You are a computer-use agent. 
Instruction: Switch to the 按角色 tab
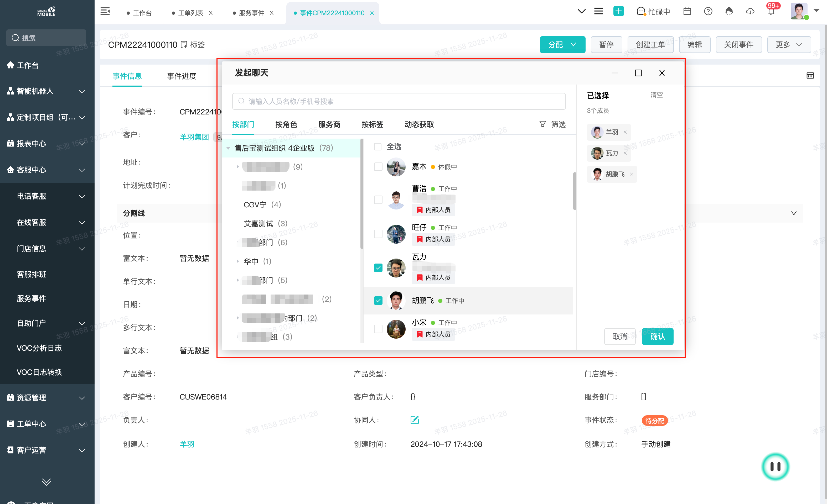click(286, 124)
